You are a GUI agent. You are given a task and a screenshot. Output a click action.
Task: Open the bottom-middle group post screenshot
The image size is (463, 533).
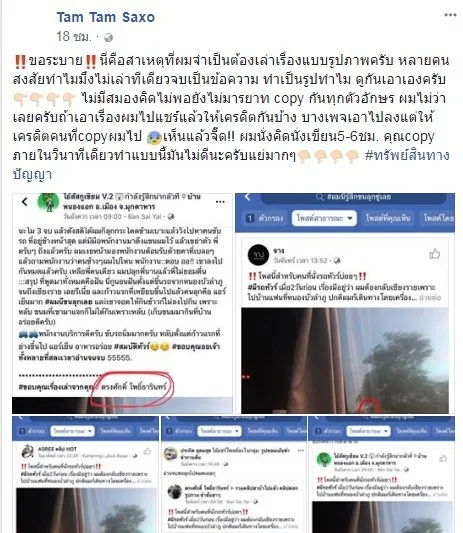point(234,474)
